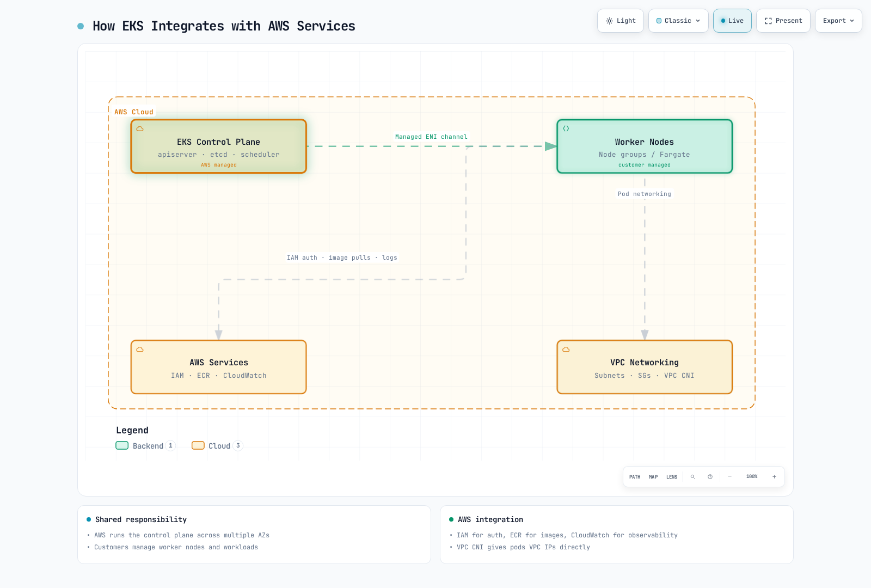Image resolution: width=871 pixels, height=588 pixels.
Task: Click 'IAM for auth, ECR for images' bullet
Action: point(567,535)
